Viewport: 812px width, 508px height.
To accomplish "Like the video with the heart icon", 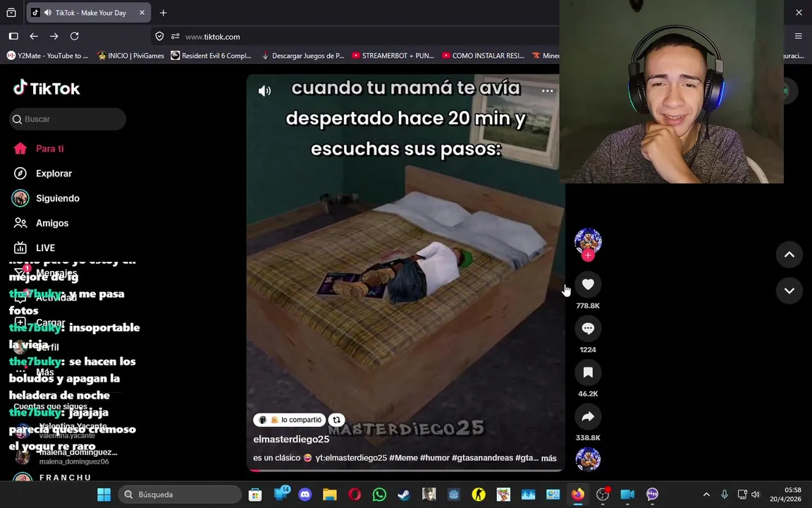I will (588, 284).
